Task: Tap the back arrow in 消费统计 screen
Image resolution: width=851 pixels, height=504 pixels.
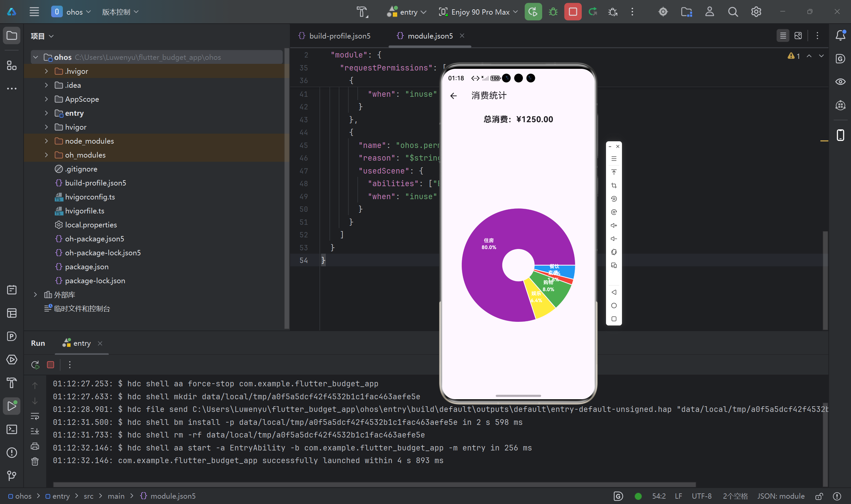Action: click(x=453, y=96)
